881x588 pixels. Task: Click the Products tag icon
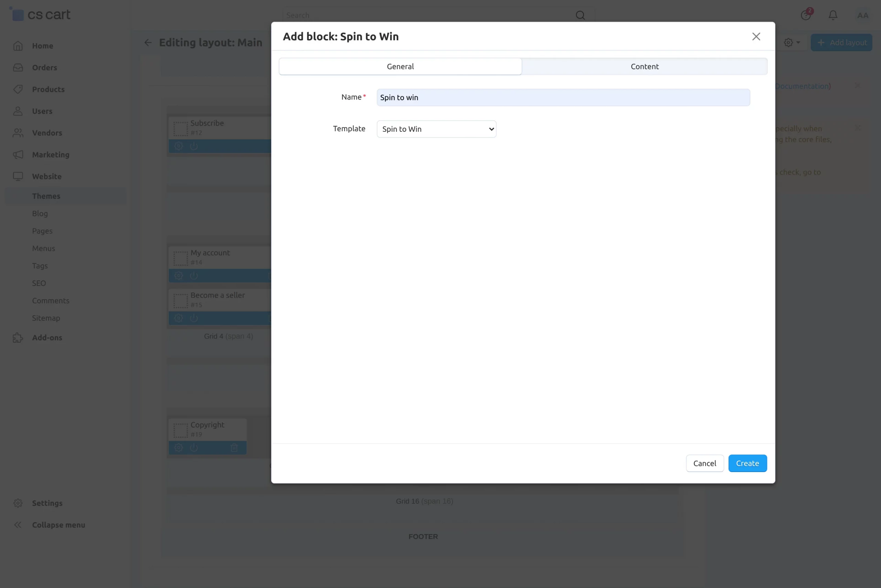pos(18,89)
